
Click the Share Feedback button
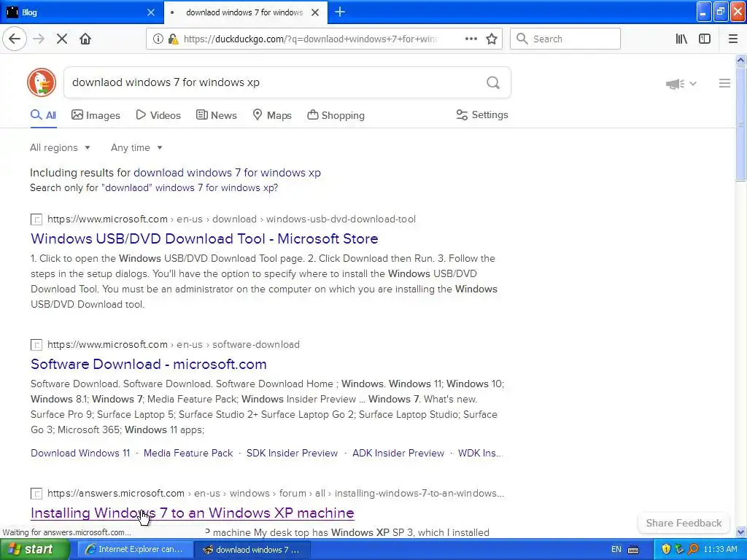click(x=684, y=523)
